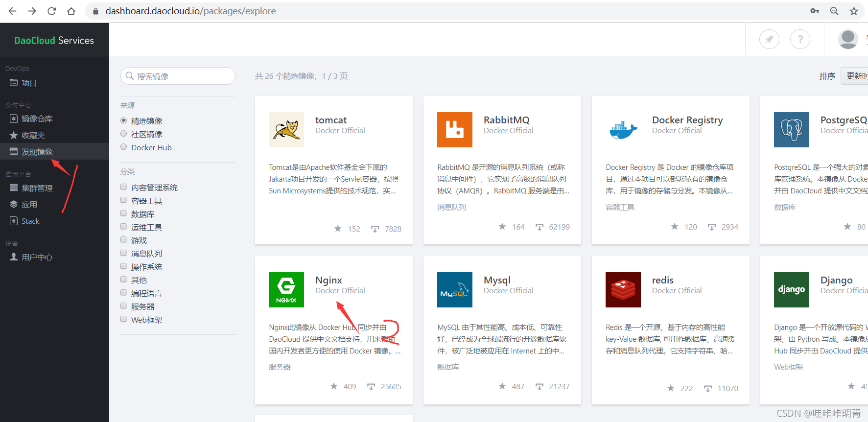Select the 精选镜像 radio button
This screenshot has height=422, width=868.
pyautogui.click(x=124, y=120)
